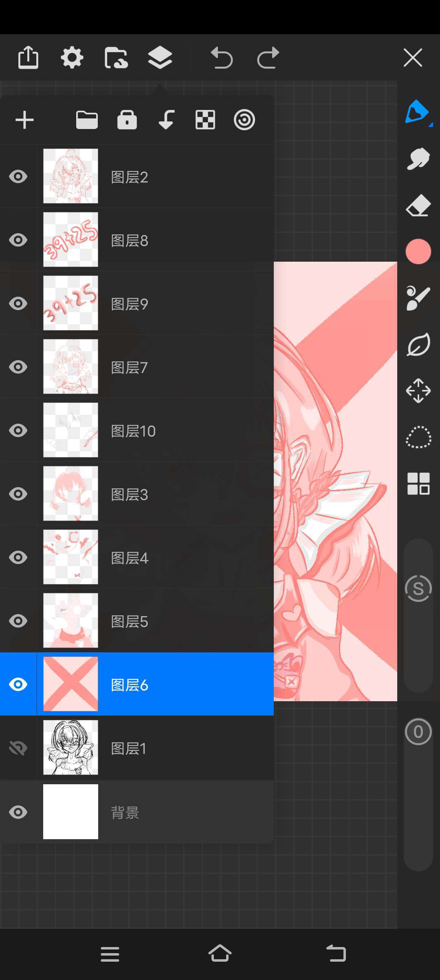This screenshot has width=440, height=980.
Task: Toggle alpha lock checkerboard icon
Action: click(205, 120)
